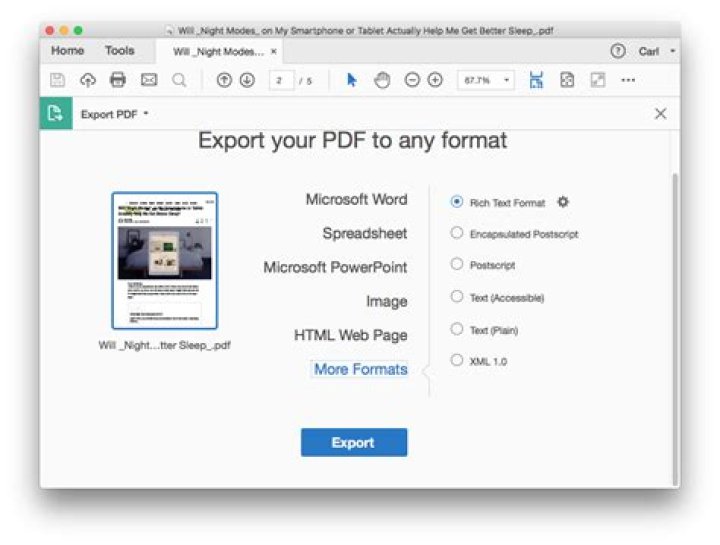
Task: Click the blue Export button
Action: pyautogui.click(x=354, y=442)
